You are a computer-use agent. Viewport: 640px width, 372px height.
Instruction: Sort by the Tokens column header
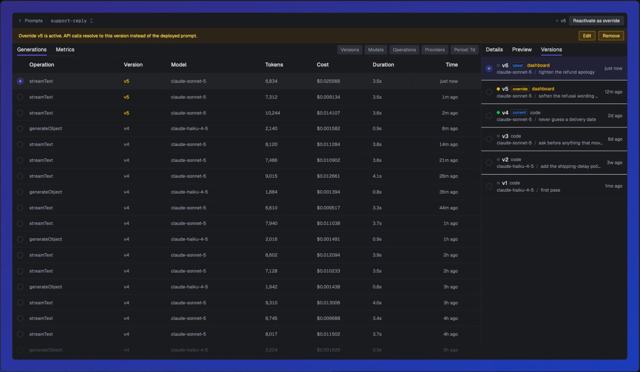274,65
